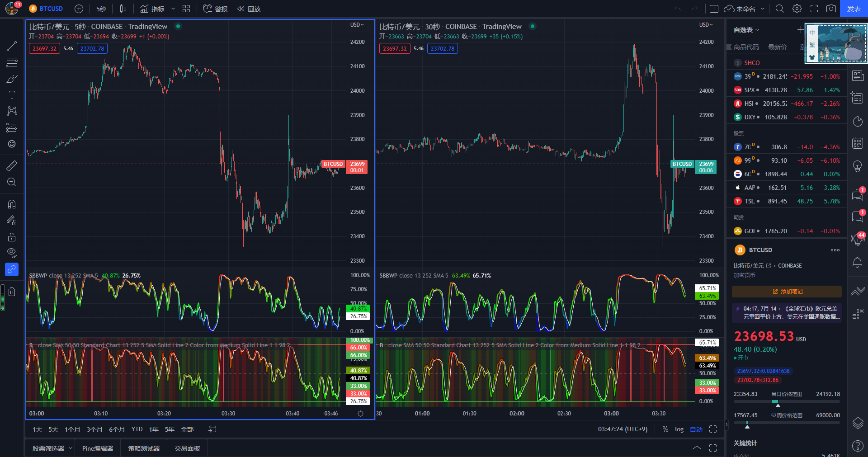This screenshot has height=457, width=868.
Task: Open the Pine编辑器 tab
Action: point(98,448)
